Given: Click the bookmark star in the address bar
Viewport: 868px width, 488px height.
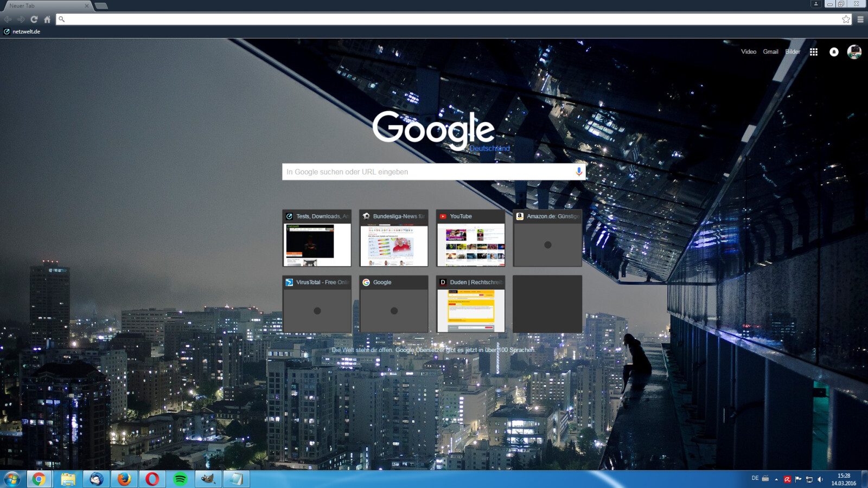Looking at the screenshot, I should tap(846, 20).
